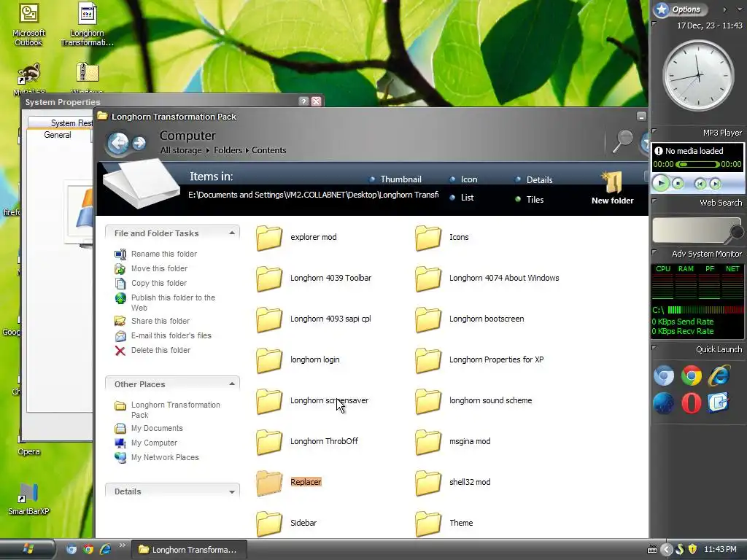
Task: Open SmartBarXP desktop shortcut
Action: click(x=28, y=499)
